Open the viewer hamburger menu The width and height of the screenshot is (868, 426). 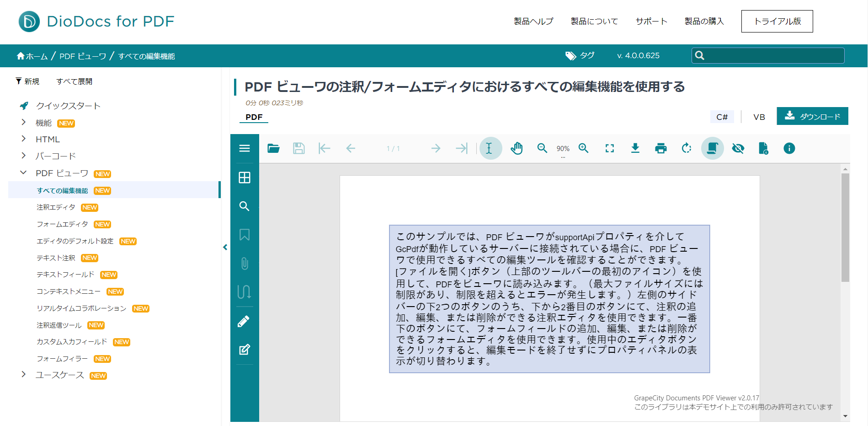(x=245, y=148)
